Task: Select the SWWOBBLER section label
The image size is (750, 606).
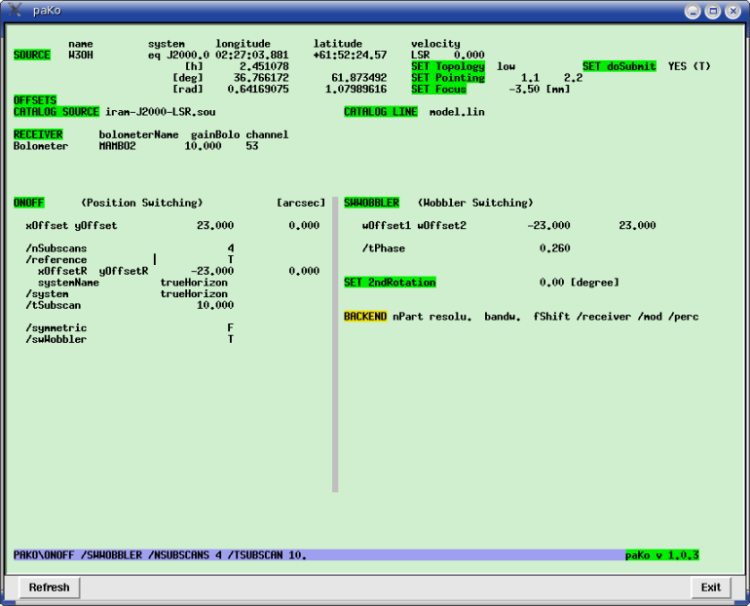Action: pos(371,202)
